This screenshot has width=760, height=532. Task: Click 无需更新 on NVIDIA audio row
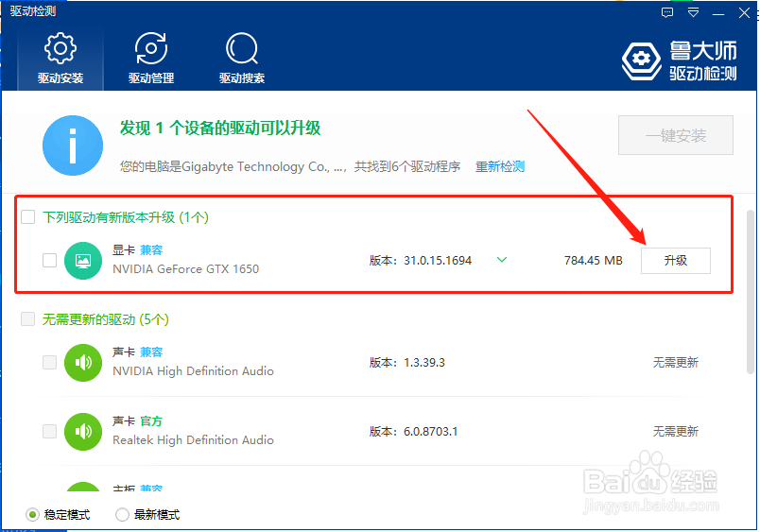[x=676, y=363]
